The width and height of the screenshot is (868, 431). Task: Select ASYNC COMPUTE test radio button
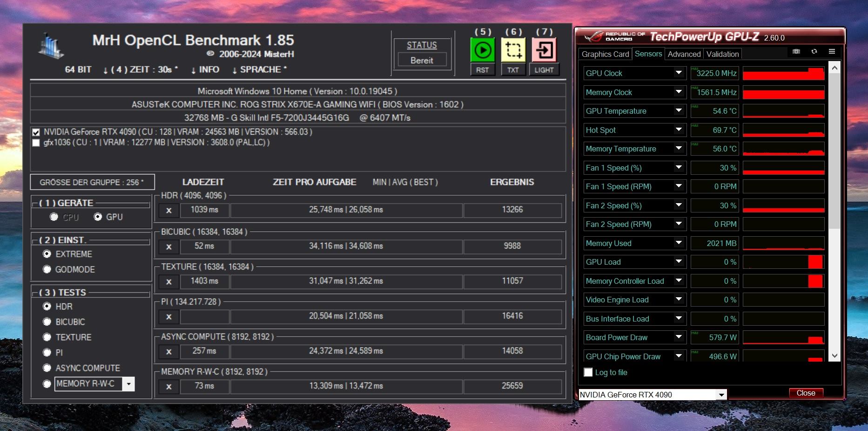pyautogui.click(x=47, y=368)
